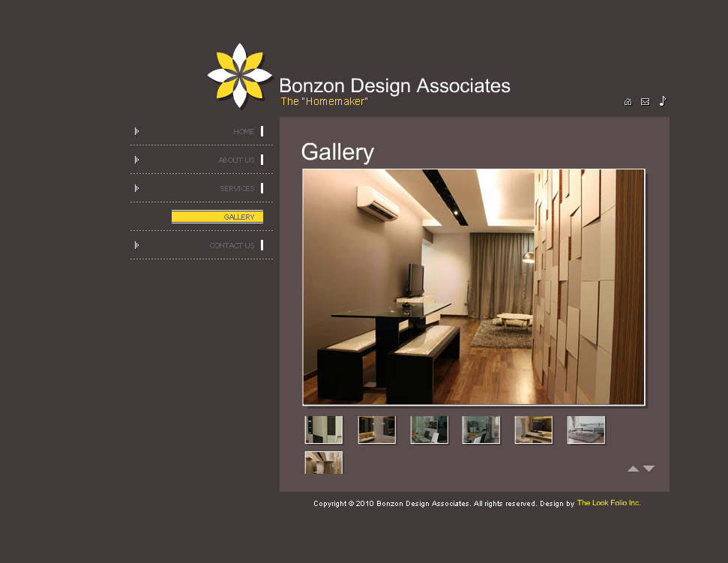Open the HOME menu item
This screenshot has width=728, height=563.
coord(244,131)
